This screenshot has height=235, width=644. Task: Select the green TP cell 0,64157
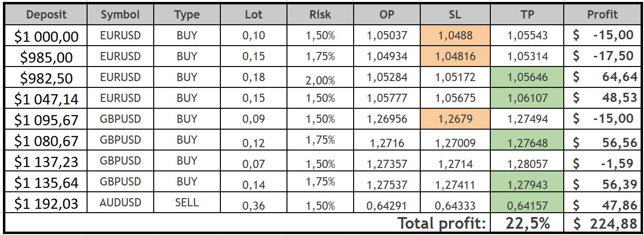click(x=527, y=205)
